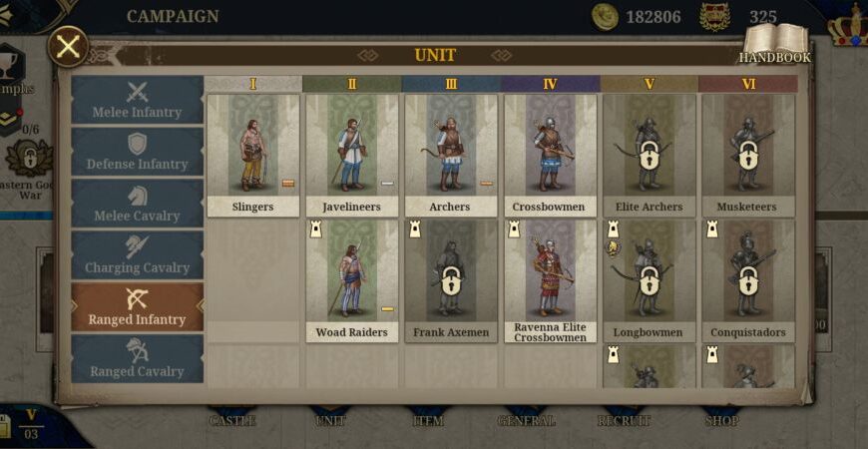This screenshot has width=868, height=449.
Task: Open the Crossbowmen unit card
Action: click(x=551, y=156)
